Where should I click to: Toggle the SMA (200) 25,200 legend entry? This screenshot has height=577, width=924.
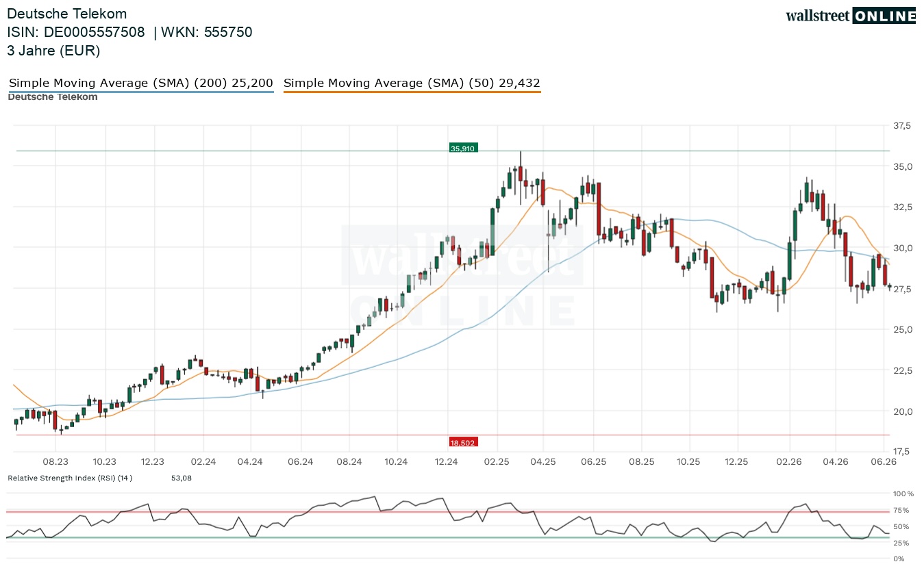tap(141, 84)
